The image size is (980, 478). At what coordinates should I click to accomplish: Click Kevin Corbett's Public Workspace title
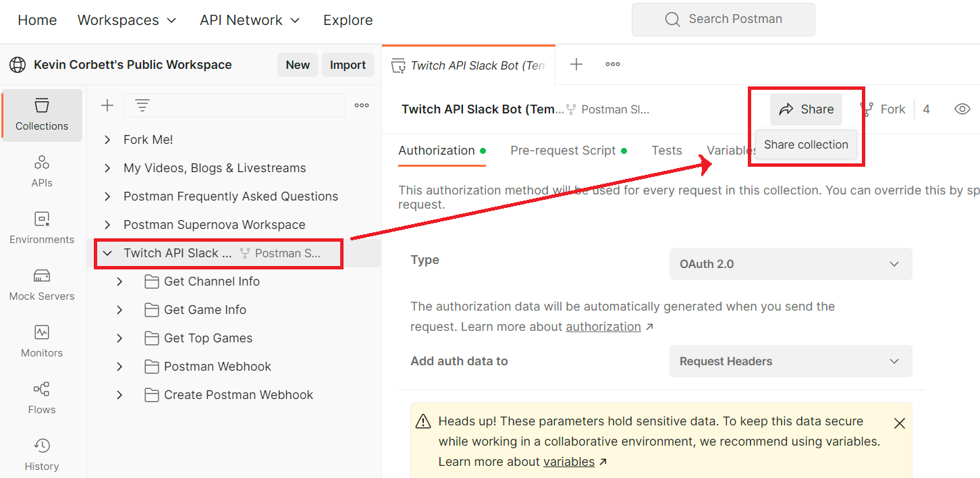click(133, 65)
